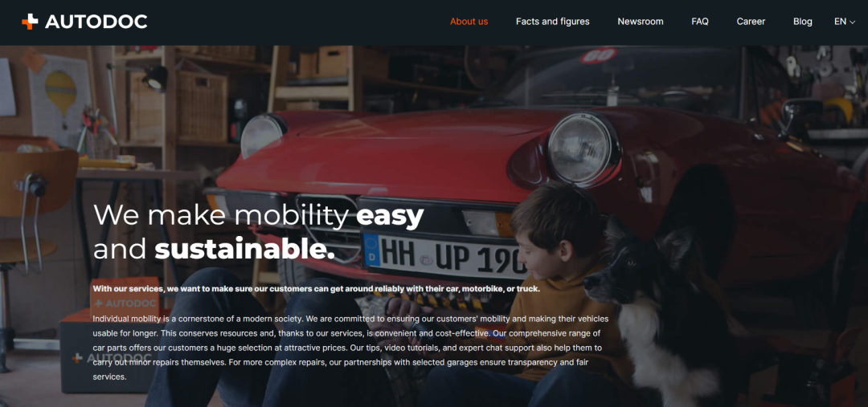
Task: Open the Newsroom section
Action: pyautogui.click(x=641, y=22)
